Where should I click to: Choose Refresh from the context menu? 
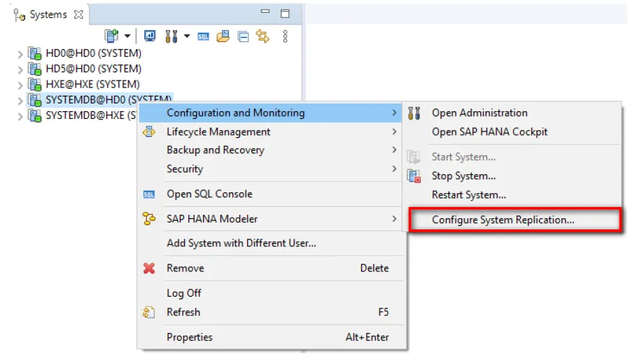[x=270, y=312]
